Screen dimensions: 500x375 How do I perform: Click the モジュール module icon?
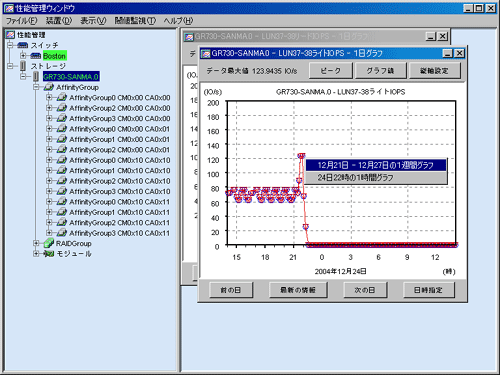[x=49, y=254]
